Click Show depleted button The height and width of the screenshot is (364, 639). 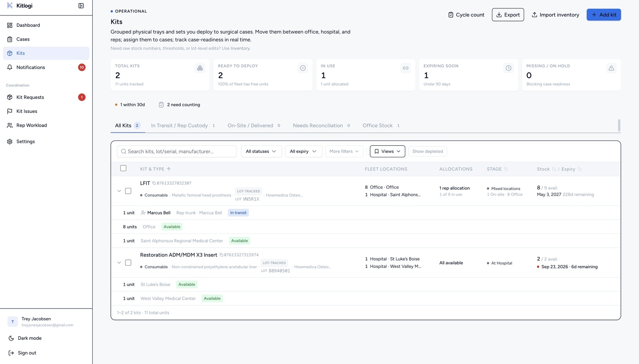(428, 152)
